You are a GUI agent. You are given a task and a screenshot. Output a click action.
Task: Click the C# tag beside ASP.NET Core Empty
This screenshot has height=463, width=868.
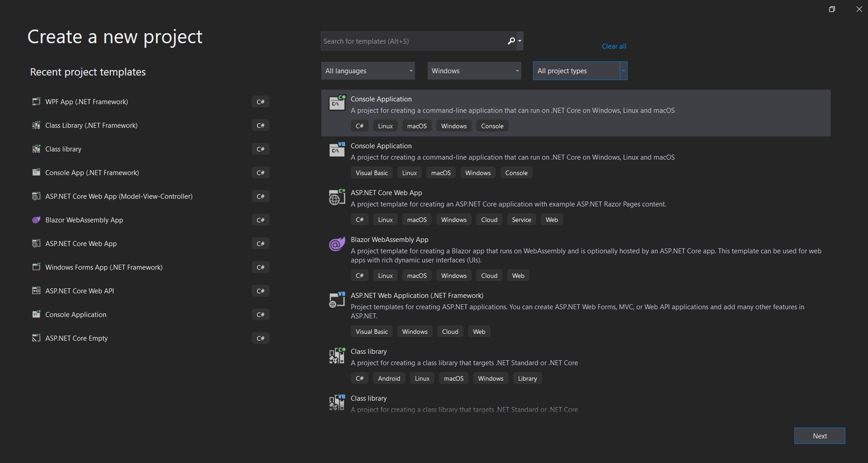pos(260,338)
